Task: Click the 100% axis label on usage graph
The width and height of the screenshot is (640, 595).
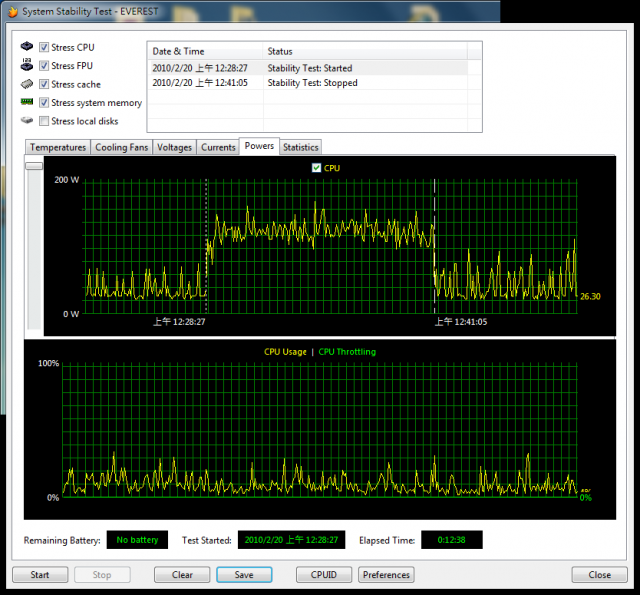Action: 49,363
